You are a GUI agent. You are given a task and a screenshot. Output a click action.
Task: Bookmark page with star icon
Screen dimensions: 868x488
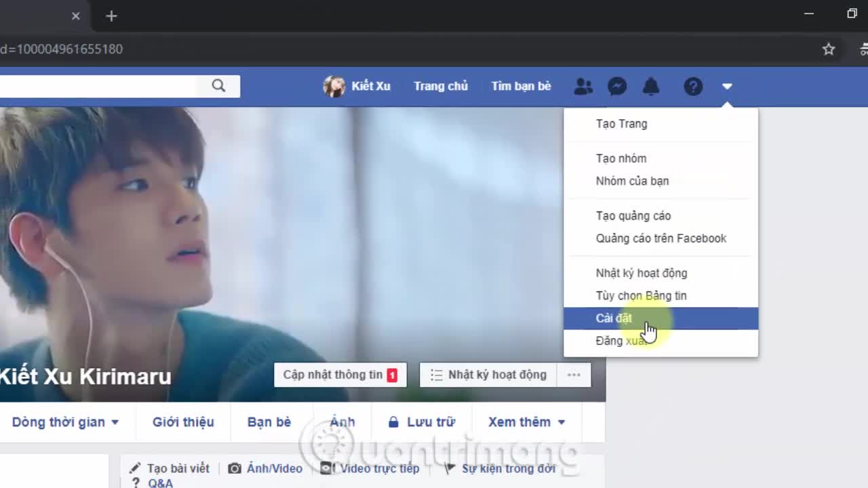click(829, 49)
